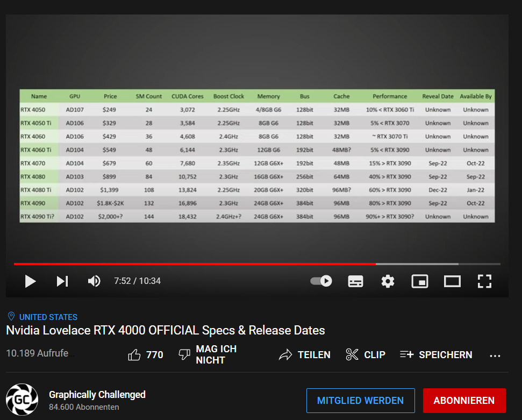Click the Reveal Date column header
Viewport: 522px width, 420px height.
(x=438, y=96)
